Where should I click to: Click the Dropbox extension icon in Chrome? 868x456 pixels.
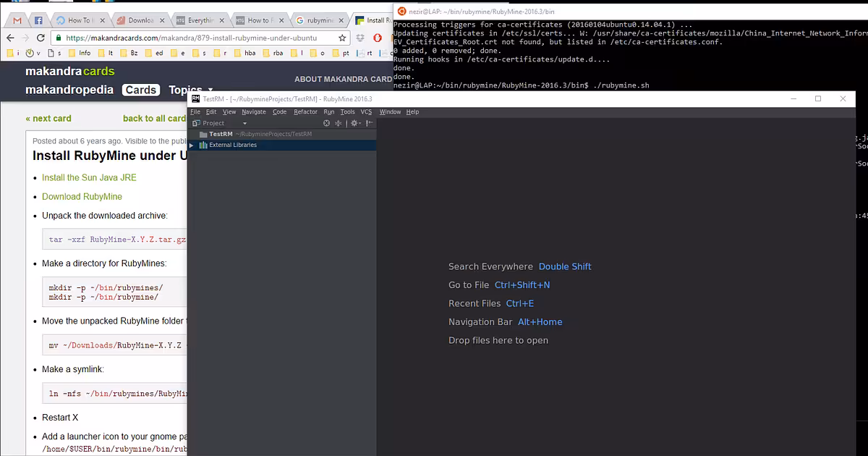pyautogui.click(x=360, y=38)
